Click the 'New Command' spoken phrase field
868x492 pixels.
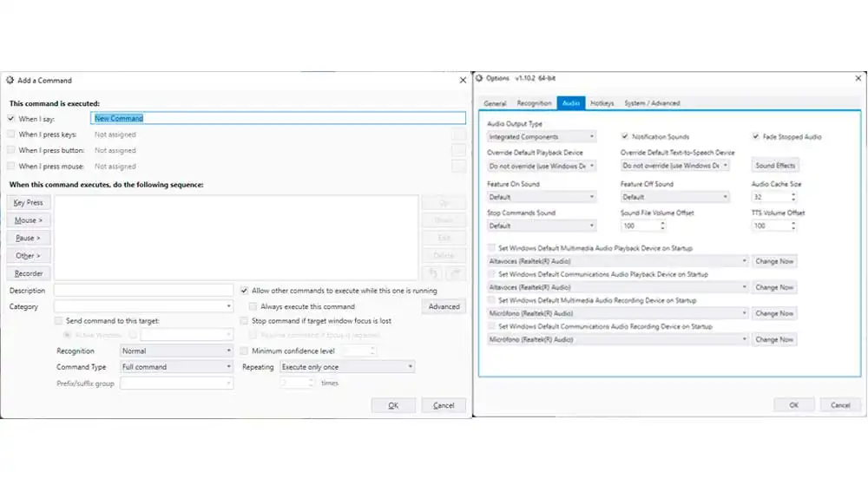point(278,118)
